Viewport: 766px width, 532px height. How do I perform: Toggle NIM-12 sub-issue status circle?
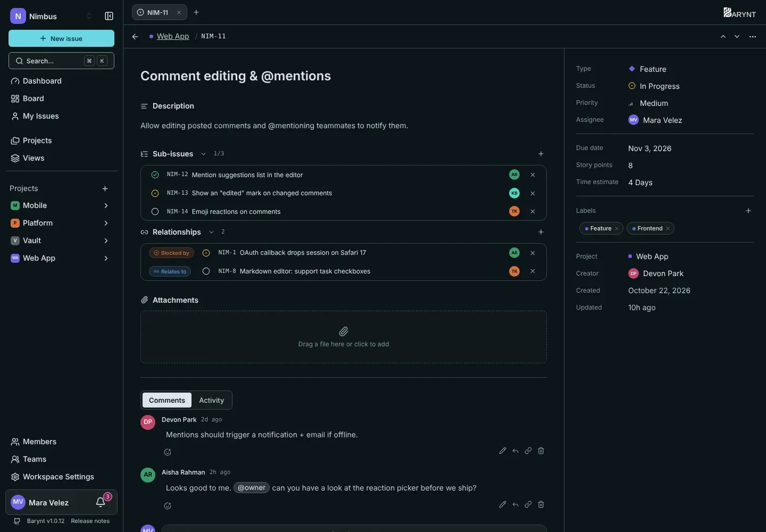(x=155, y=174)
